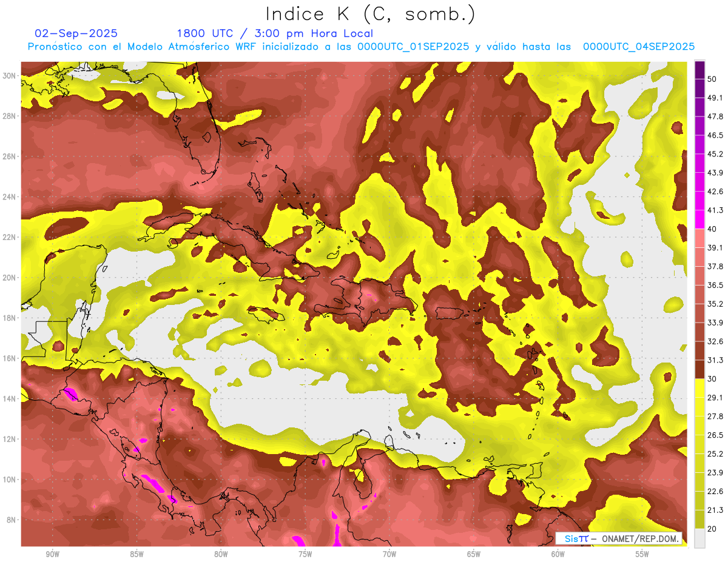Click the colorbar value '35.2'
This screenshot has height=562, width=728.
(715, 304)
